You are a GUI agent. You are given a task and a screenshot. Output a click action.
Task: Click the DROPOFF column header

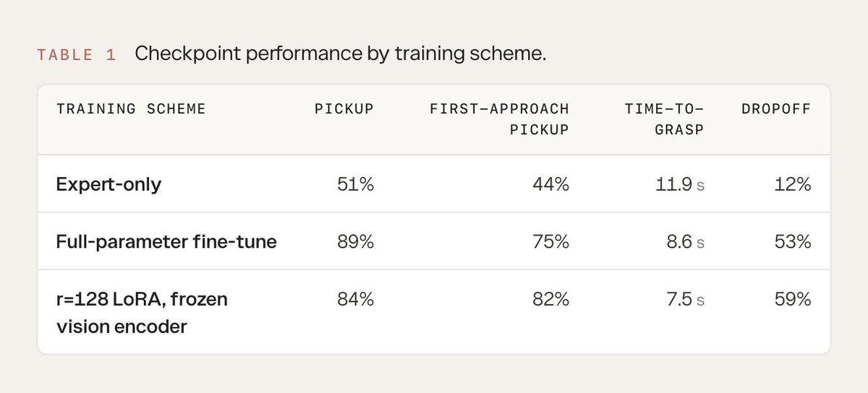coord(776,109)
